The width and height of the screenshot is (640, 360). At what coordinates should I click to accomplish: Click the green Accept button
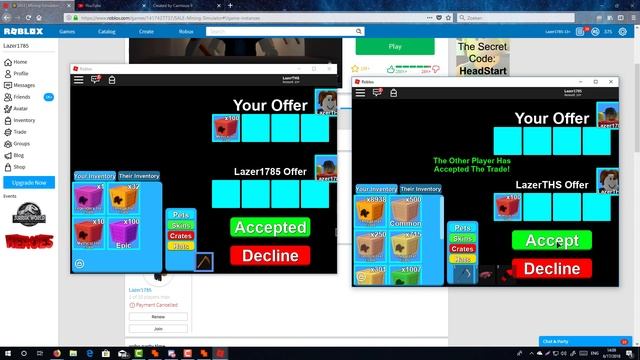552,240
